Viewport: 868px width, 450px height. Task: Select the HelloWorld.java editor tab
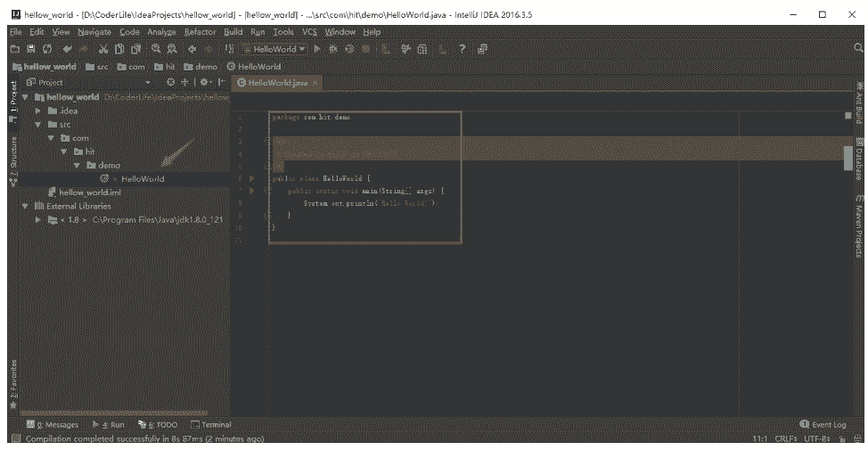[x=276, y=83]
